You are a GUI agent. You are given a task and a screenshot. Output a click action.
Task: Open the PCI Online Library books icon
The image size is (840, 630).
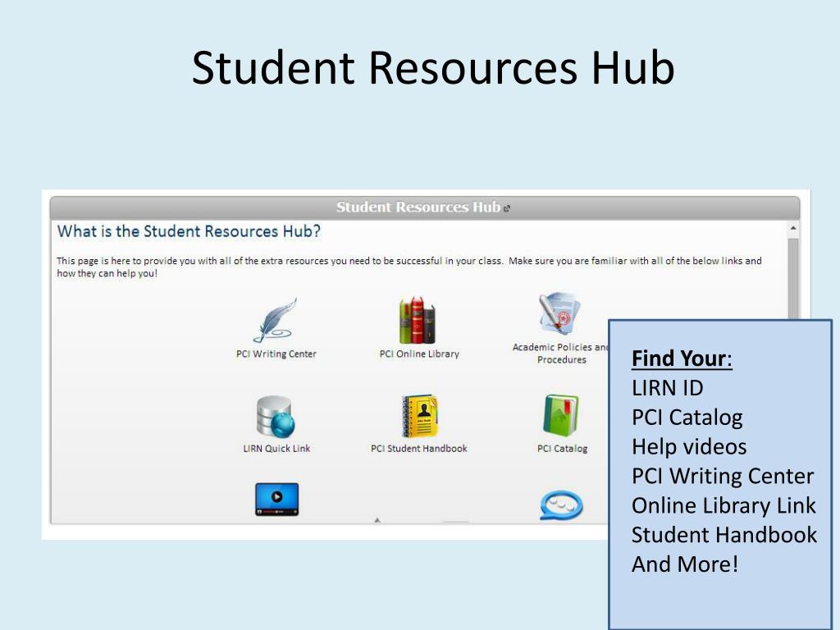418,321
